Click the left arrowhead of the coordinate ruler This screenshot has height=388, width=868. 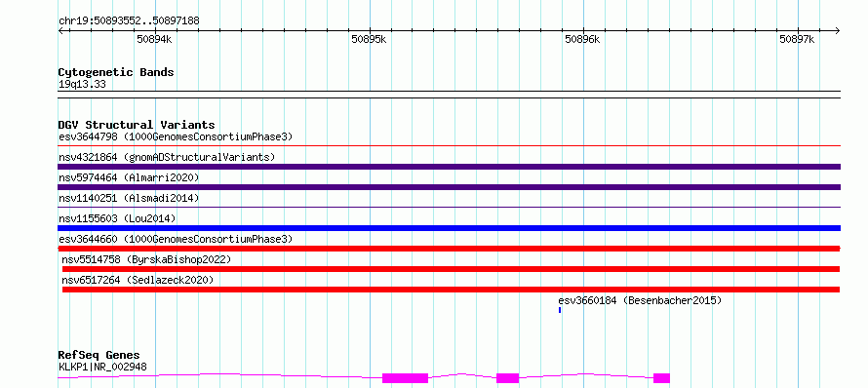tap(60, 31)
